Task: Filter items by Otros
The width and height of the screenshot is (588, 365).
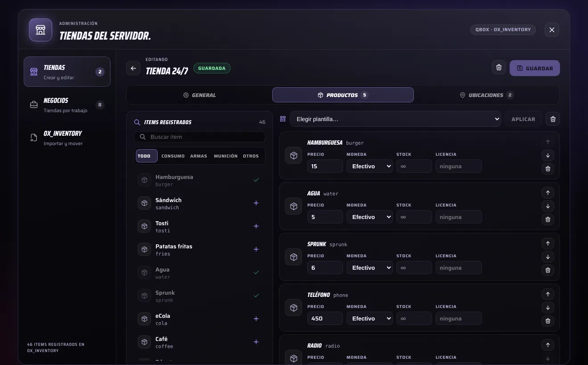Action: coord(251,156)
